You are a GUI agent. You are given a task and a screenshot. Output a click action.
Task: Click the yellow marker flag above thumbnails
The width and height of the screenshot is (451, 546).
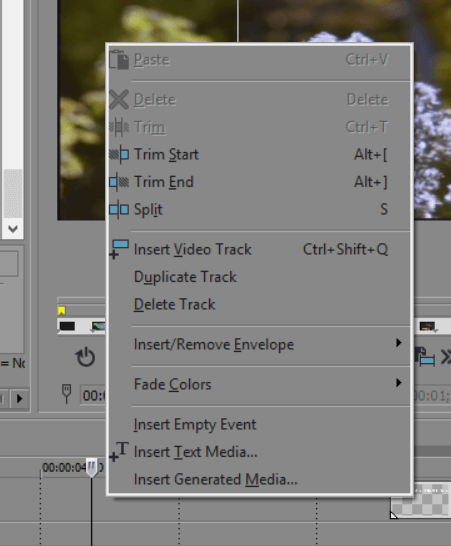click(x=62, y=311)
